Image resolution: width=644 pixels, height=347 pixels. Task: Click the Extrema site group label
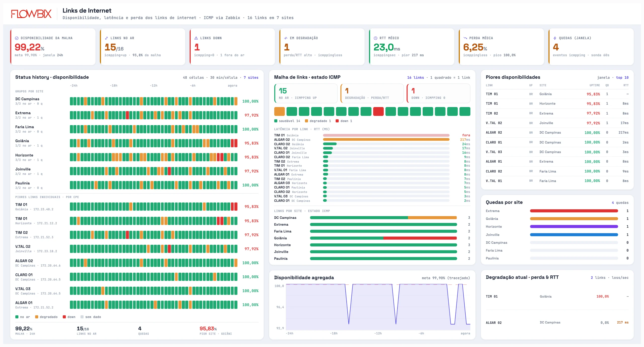(x=23, y=113)
